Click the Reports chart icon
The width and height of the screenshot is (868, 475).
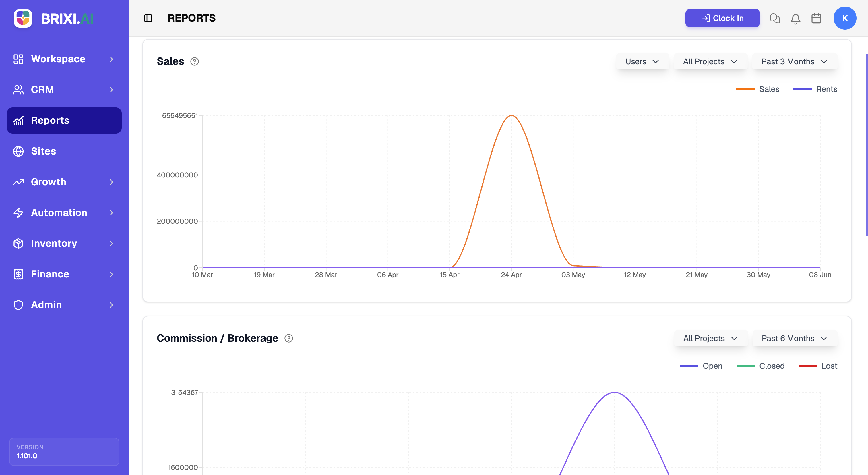pyautogui.click(x=18, y=120)
